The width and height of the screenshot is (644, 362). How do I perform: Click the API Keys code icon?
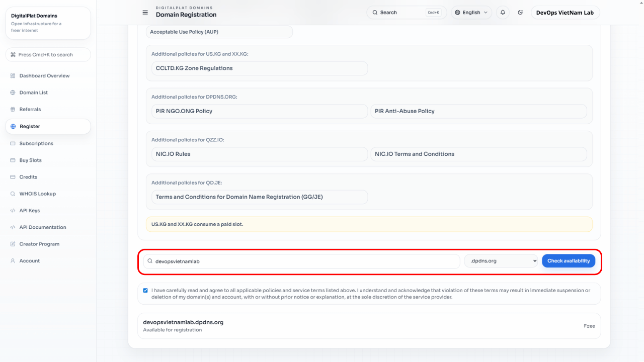point(13,211)
